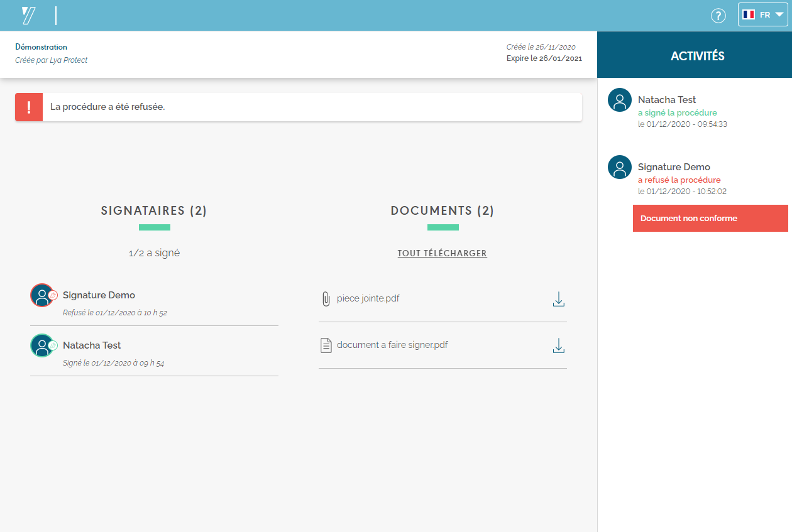Select the Natacha Test signer name
792x532 pixels.
click(92, 345)
